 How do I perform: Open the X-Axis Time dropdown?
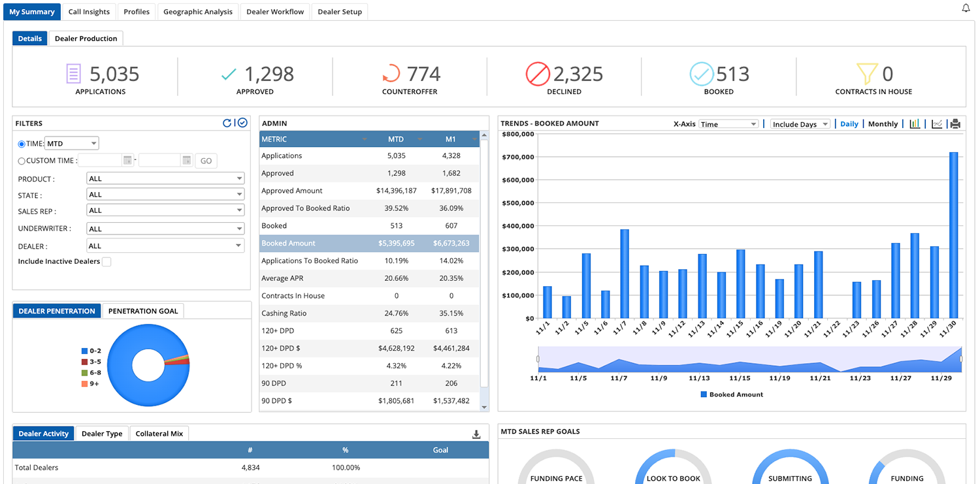click(728, 124)
